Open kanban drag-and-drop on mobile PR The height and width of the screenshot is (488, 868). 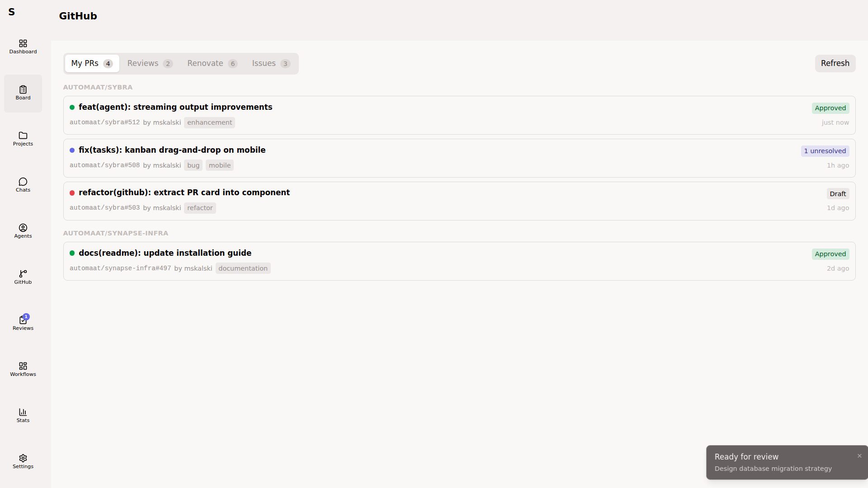click(172, 150)
